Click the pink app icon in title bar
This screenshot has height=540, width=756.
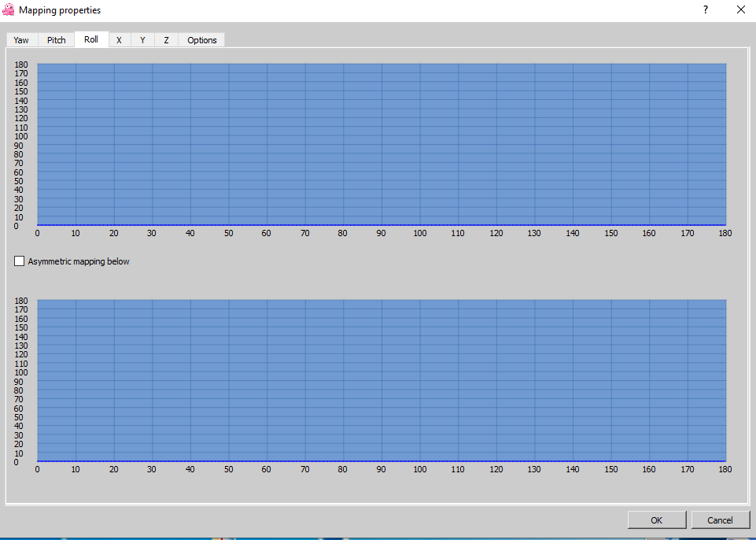8,9
